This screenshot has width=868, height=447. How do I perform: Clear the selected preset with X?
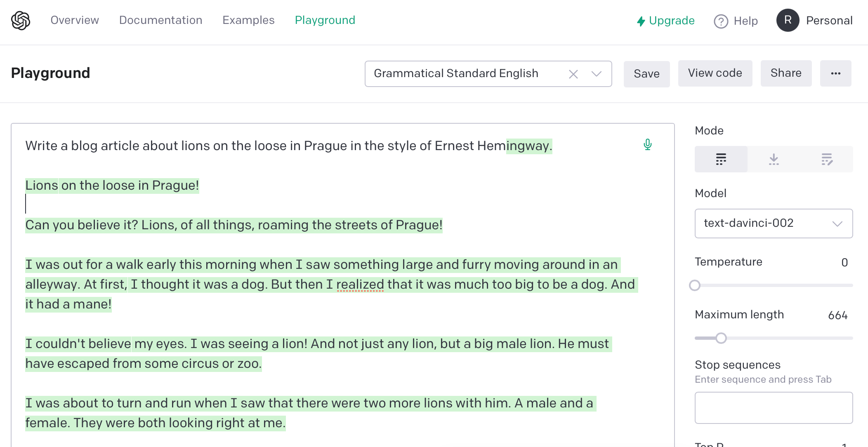pyautogui.click(x=573, y=74)
